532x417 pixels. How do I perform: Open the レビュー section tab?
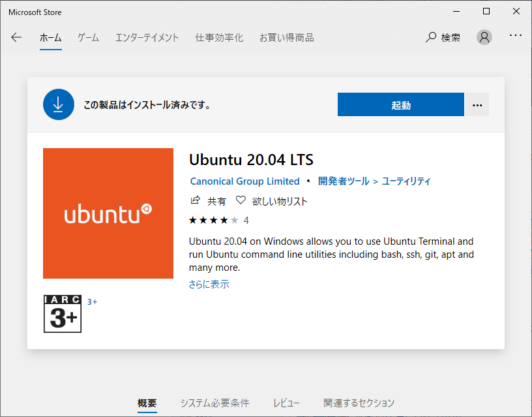[x=286, y=403]
